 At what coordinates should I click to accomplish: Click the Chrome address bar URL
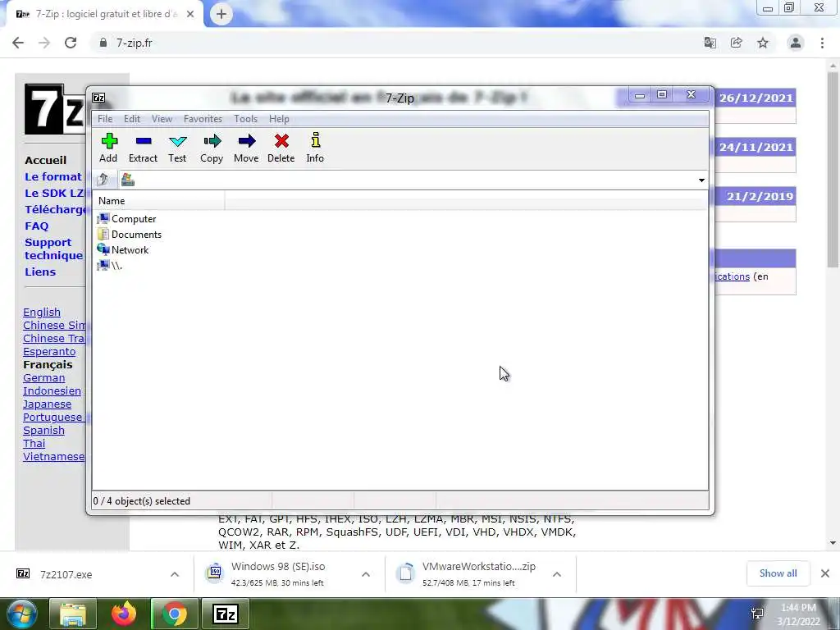pos(134,43)
